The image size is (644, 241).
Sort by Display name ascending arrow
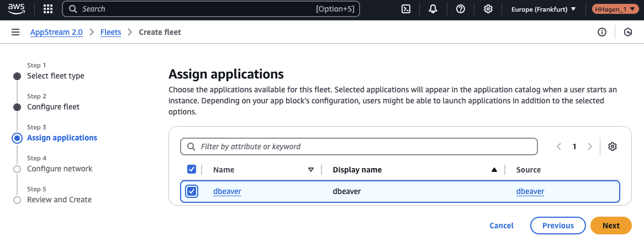pos(494,170)
